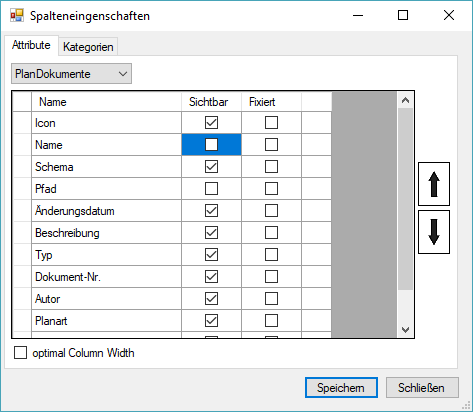
Task: Select the Dokument-Nr. name cell
Action: click(107, 277)
